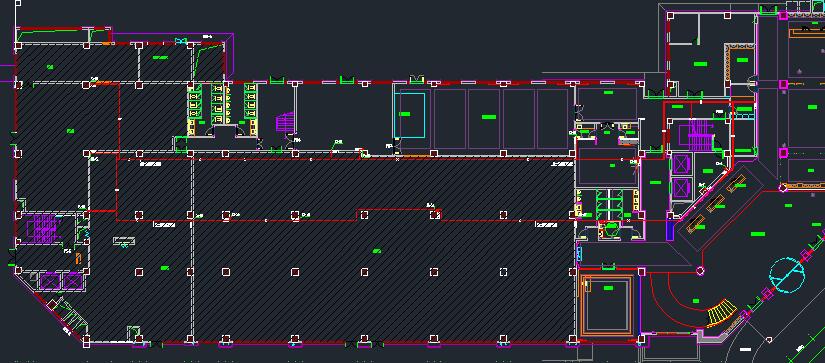Select the small orange marker beside the left staircase
This screenshot has width=825, height=363.
(x=78, y=258)
